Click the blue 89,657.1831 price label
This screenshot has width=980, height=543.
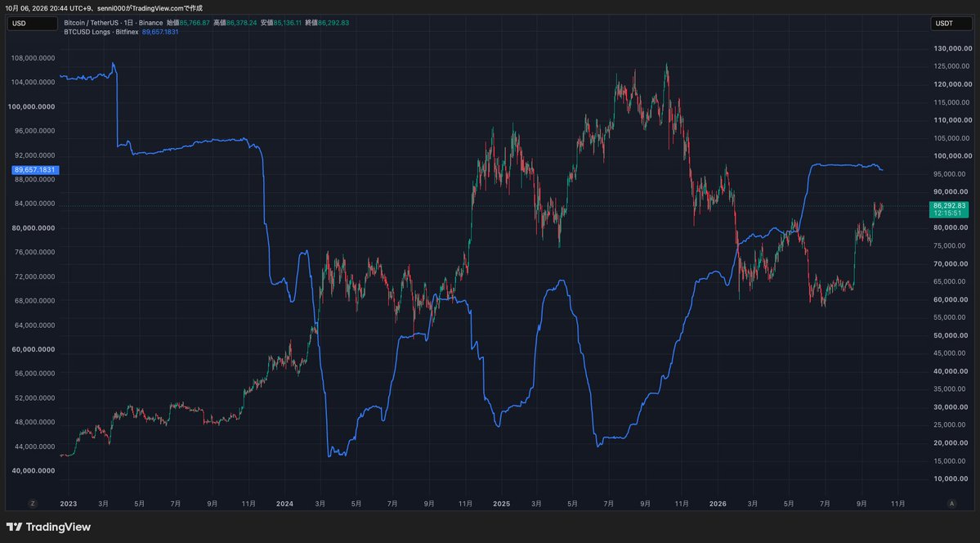click(36, 170)
